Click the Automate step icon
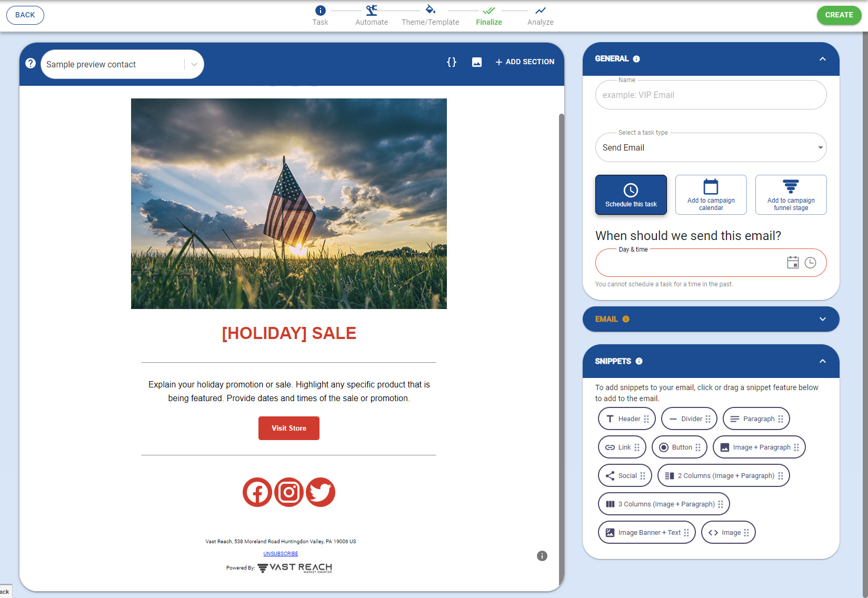 click(372, 10)
